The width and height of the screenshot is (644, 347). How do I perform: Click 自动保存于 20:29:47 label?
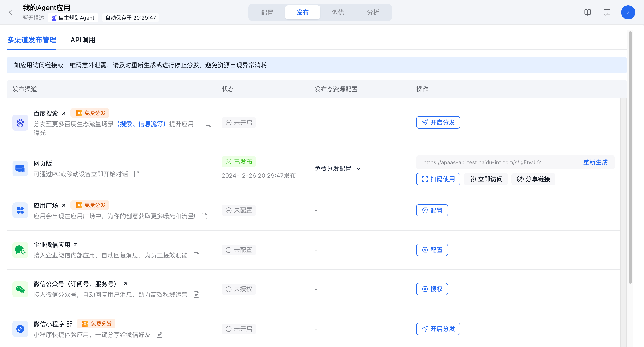click(131, 18)
